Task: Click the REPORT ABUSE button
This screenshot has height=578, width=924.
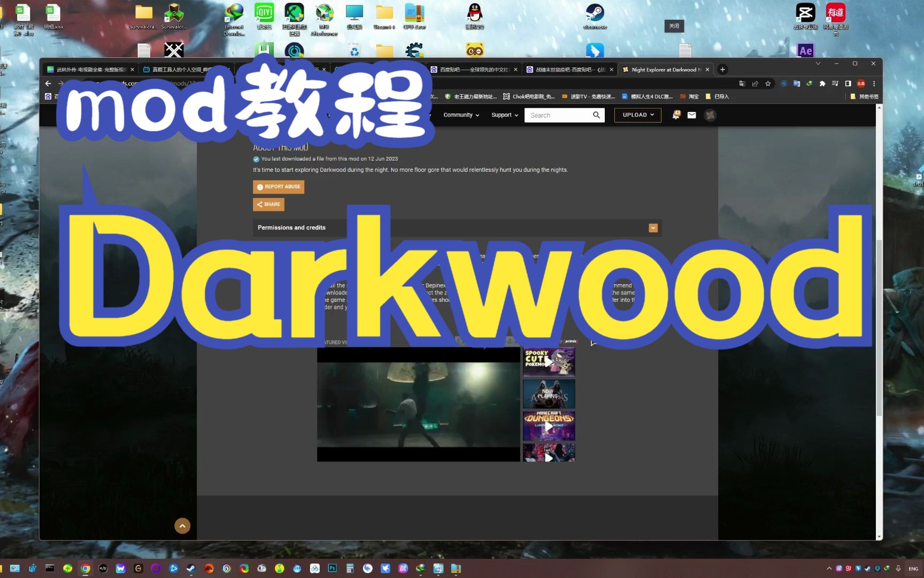Action: coord(279,187)
